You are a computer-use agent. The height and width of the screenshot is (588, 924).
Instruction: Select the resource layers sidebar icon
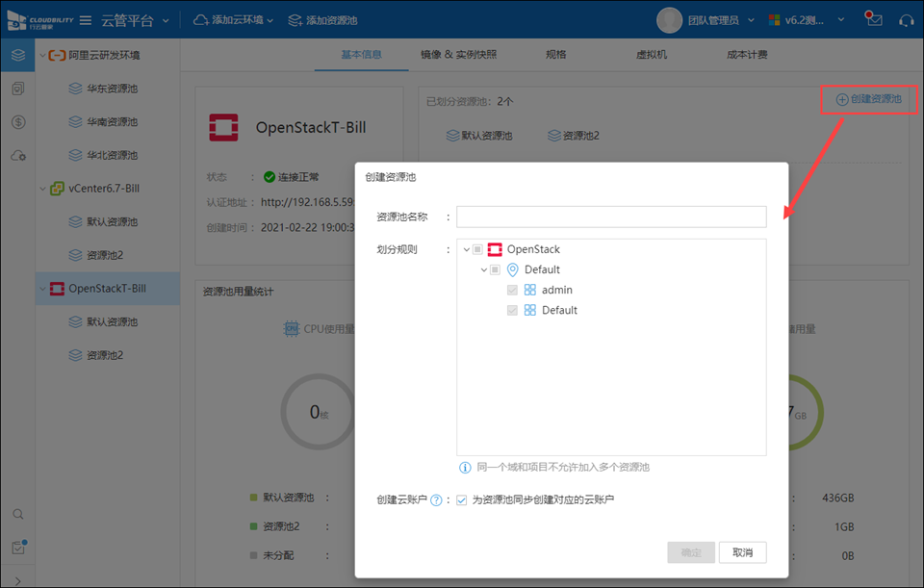18,56
